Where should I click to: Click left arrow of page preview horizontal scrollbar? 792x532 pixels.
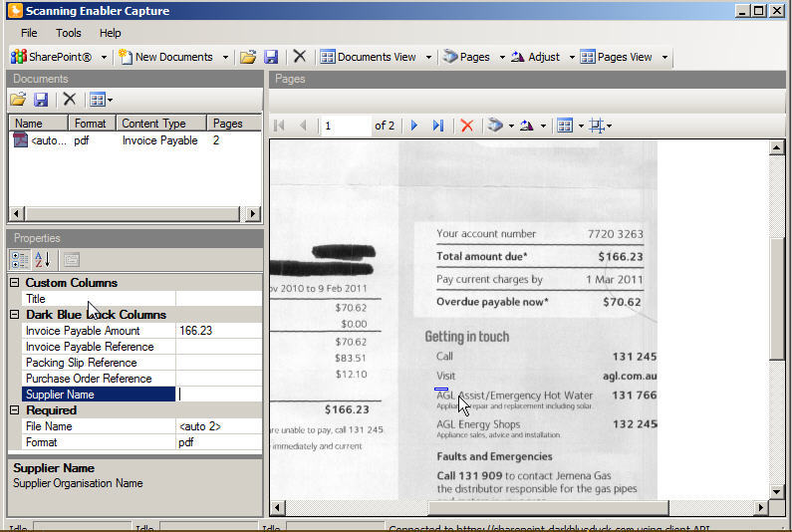[277, 507]
